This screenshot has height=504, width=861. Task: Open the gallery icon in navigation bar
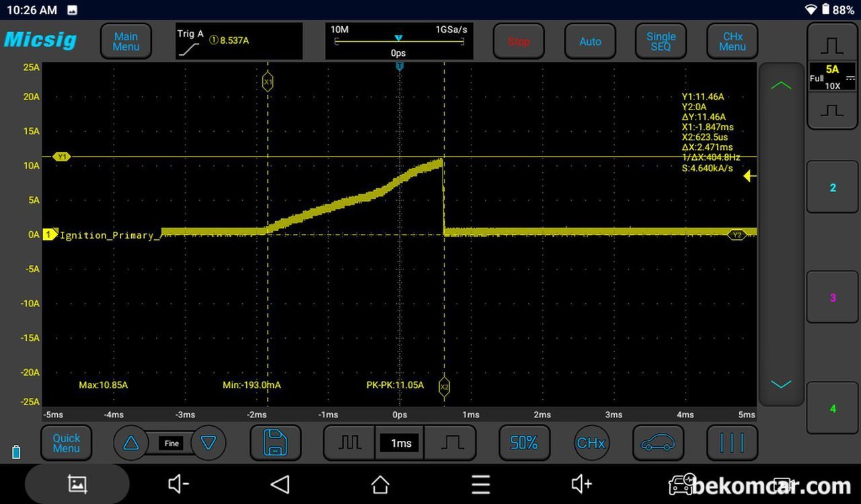point(77,484)
